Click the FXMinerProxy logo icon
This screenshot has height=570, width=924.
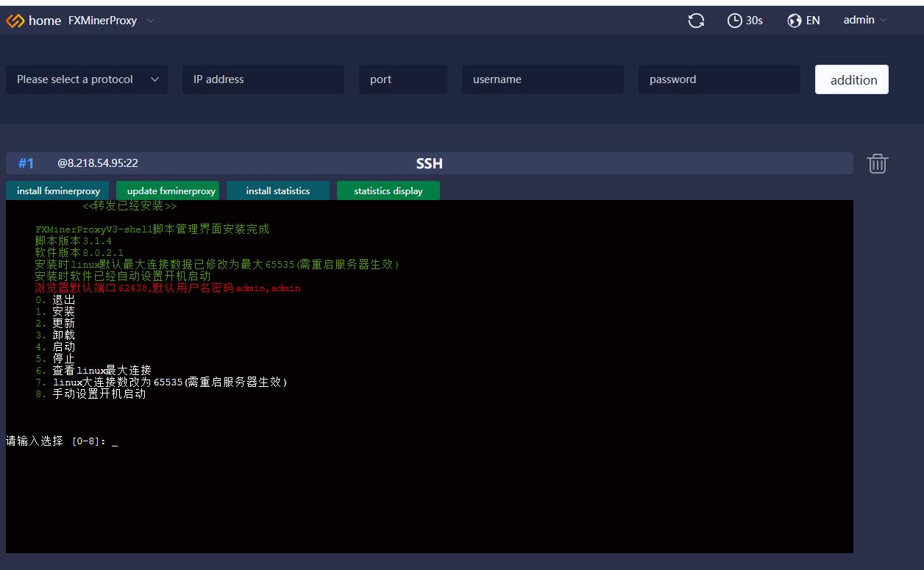15,21
